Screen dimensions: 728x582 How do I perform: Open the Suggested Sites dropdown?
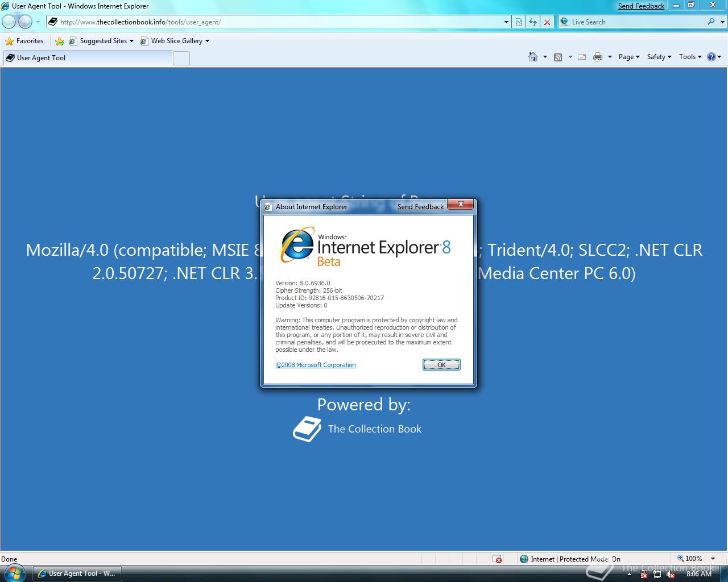(x=101, y=41)
